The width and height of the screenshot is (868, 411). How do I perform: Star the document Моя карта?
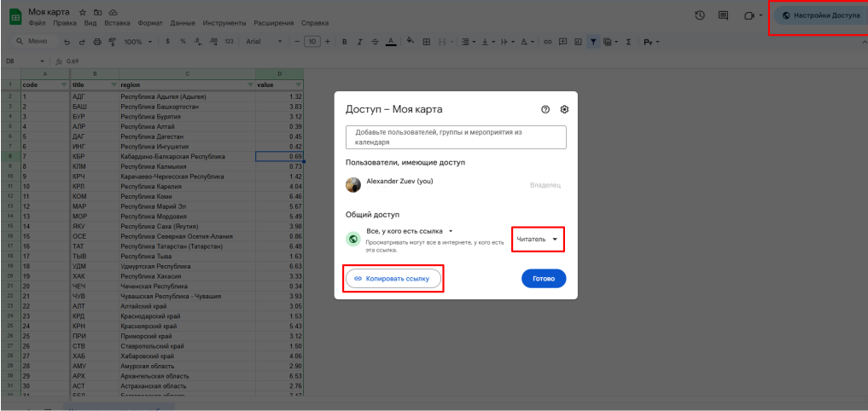click(x=83, y=12)
